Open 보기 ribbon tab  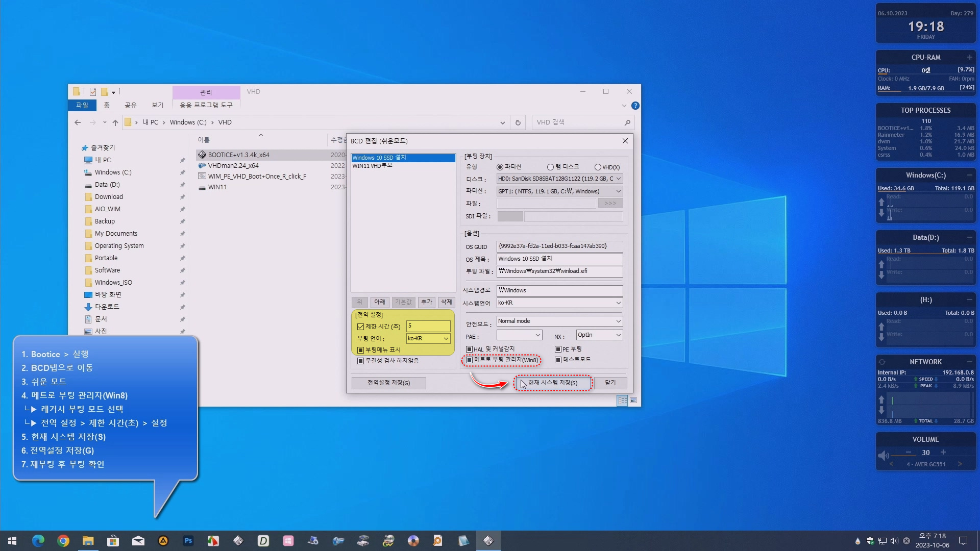coord(158,105)
